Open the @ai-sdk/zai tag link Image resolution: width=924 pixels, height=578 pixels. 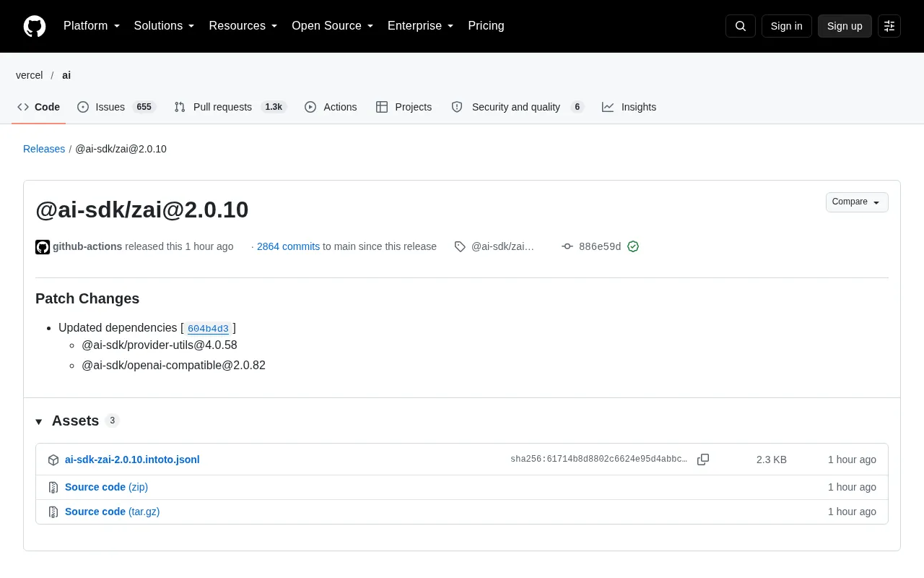[x=494, y=246]
